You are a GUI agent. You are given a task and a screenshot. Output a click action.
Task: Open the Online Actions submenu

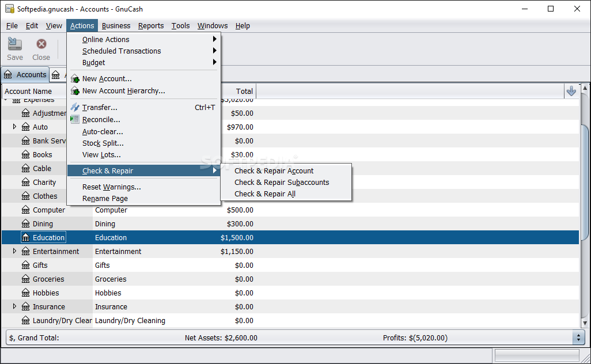[143, 39]
